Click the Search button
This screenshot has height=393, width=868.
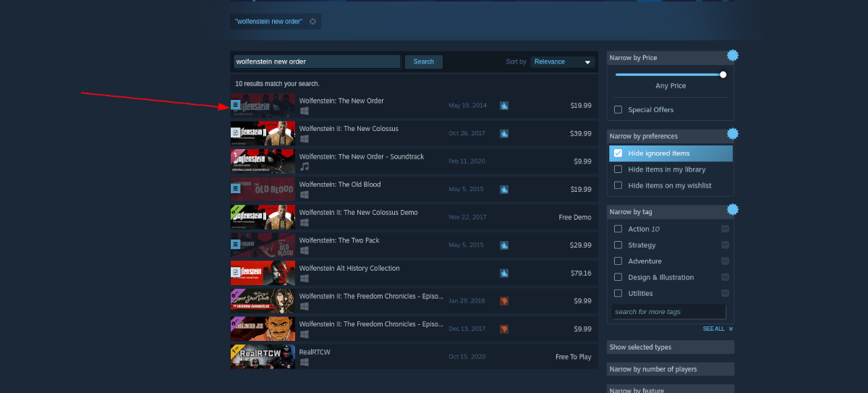423,62
